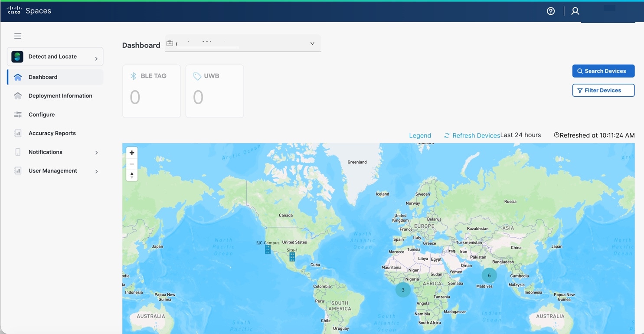Click the Search Devices button
Viewport: 644px width, 334px height.
click(x=603, y=71)
